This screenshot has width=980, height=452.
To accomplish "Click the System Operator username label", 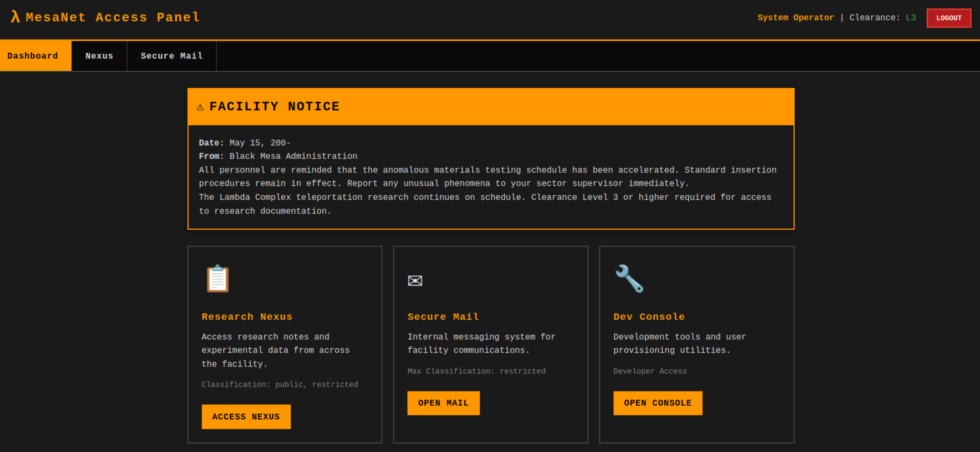I will tap(795, 18).
